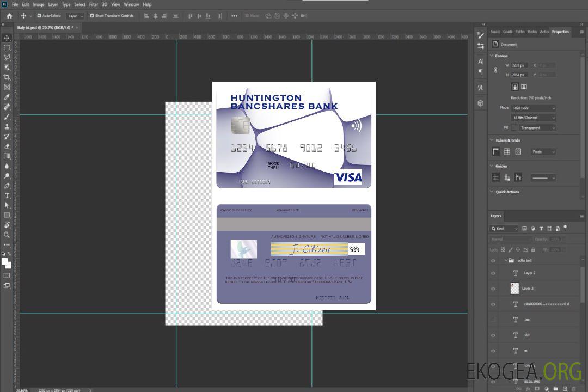This screenshot has height=392, width=588.
Task: Change screen mode icon in the toolbox
Action: tap(7, 285)
